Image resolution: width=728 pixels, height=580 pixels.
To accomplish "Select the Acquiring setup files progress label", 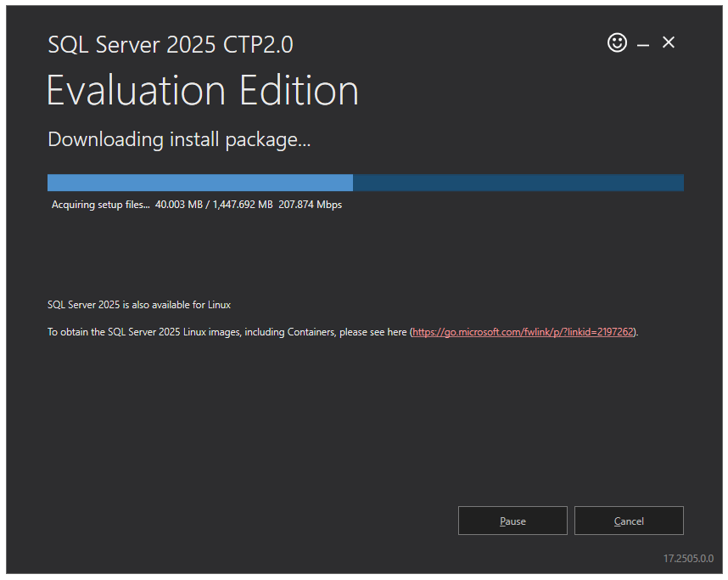I will [x=100, y=204].
